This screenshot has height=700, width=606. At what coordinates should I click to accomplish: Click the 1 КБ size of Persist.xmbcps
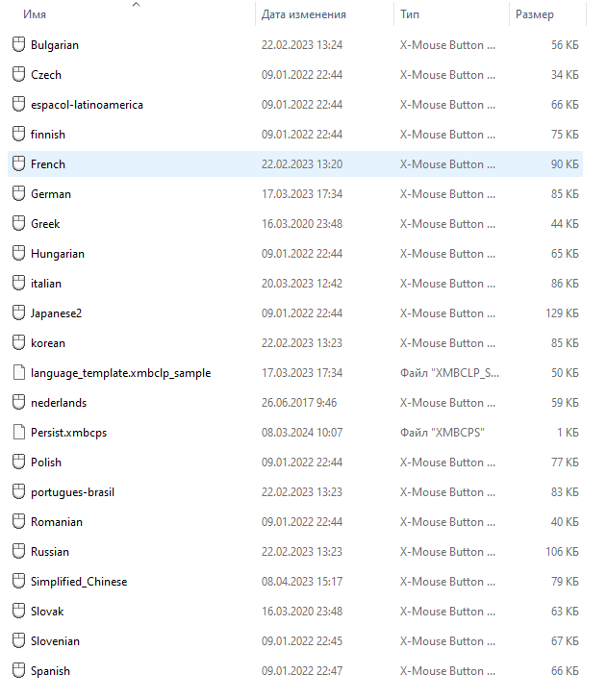(x=568, y=433)
